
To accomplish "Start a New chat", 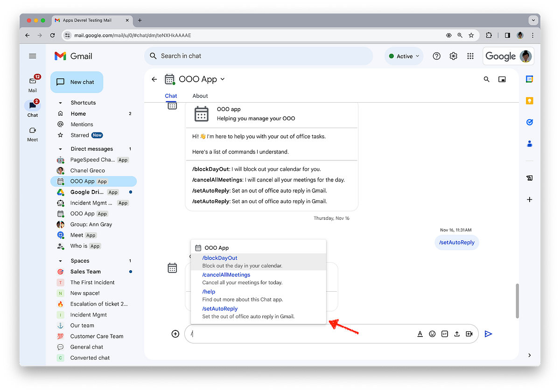I will point(77,82).
